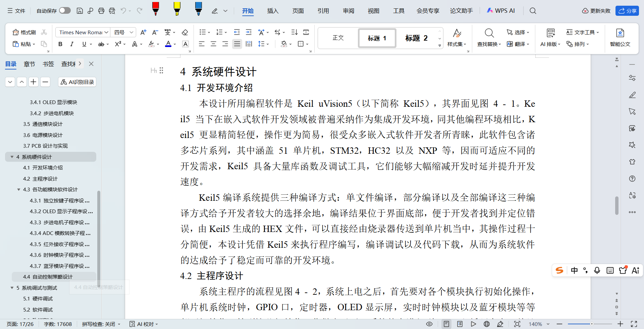Click the undo arrow icon
This screenshot has width=644, height=329.
tap(123, 11)
